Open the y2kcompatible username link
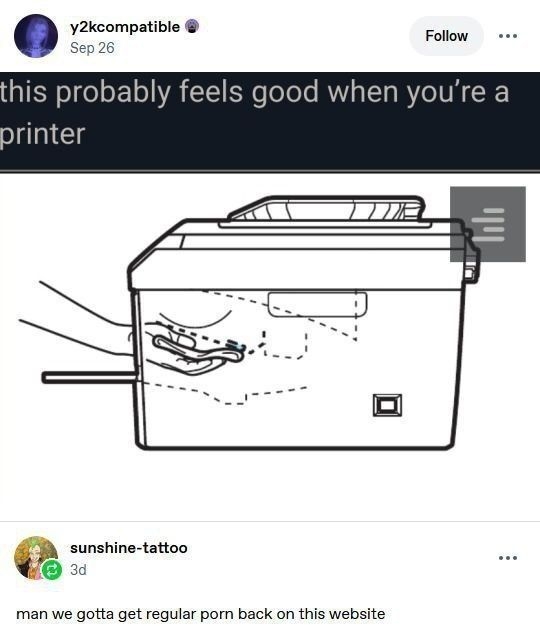The width and height of the screenshot is (540, 641). point(125,27)
